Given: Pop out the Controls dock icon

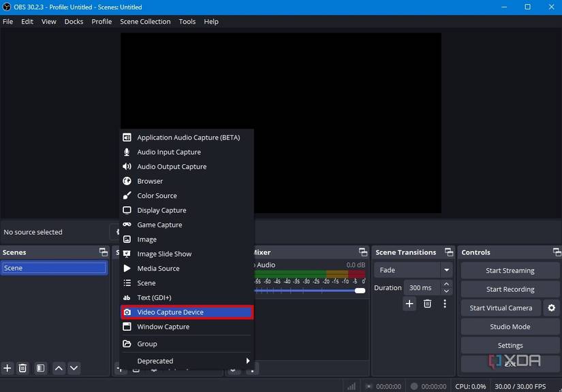Looking at the screenshot, I should pos(557,252).
